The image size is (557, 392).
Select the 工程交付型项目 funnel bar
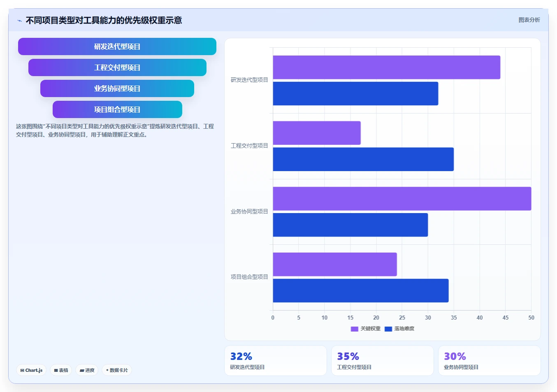click(117, 67)
